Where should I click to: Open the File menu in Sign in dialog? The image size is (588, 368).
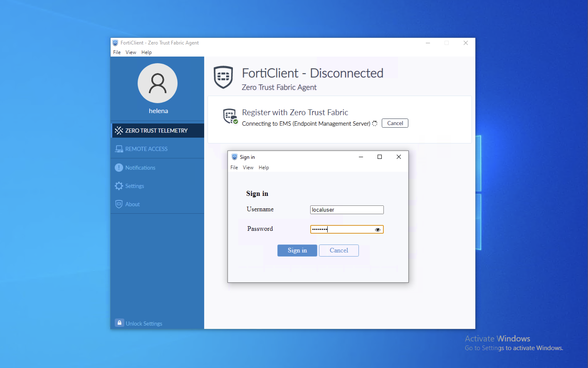pos(234,167)
